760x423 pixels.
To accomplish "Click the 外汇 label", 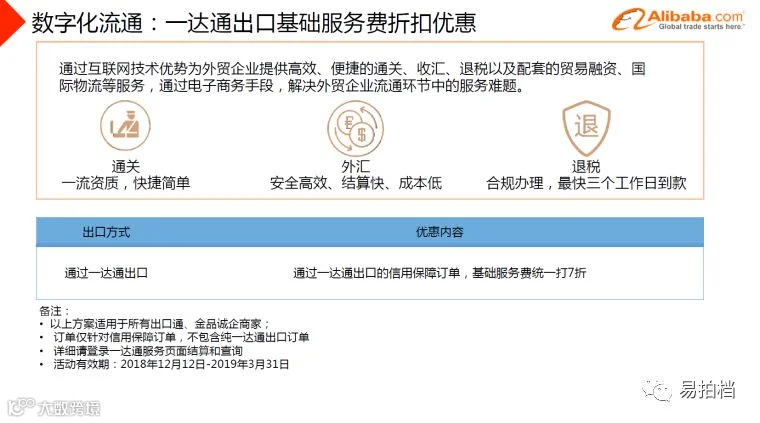I will (355, 167).
